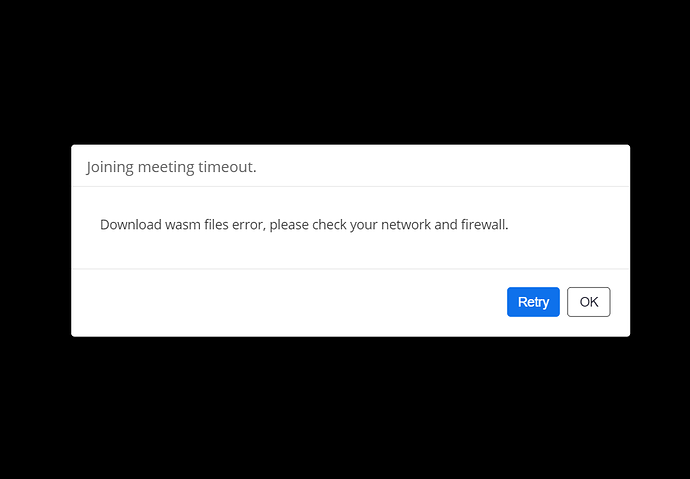
Task: Click the dark area left of the dialog
Action: (x=35, y=240)
